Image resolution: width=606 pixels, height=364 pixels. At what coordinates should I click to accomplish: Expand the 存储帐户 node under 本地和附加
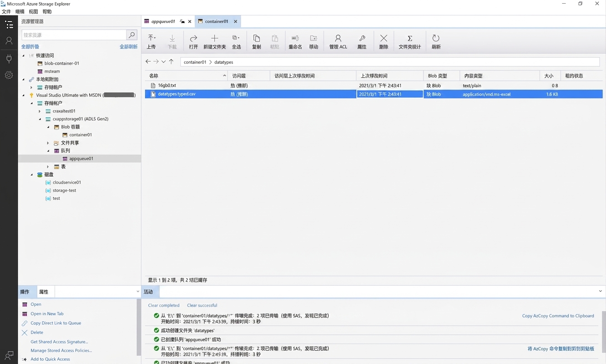click(x=31, y=87)
